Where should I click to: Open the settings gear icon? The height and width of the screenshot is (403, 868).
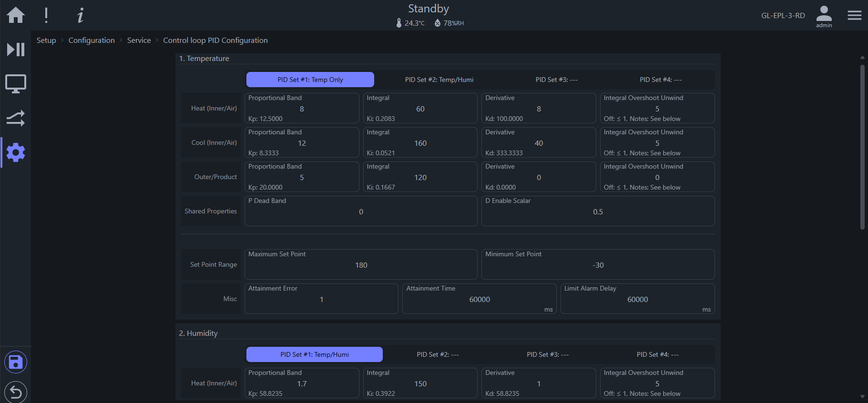pos(16,152)
